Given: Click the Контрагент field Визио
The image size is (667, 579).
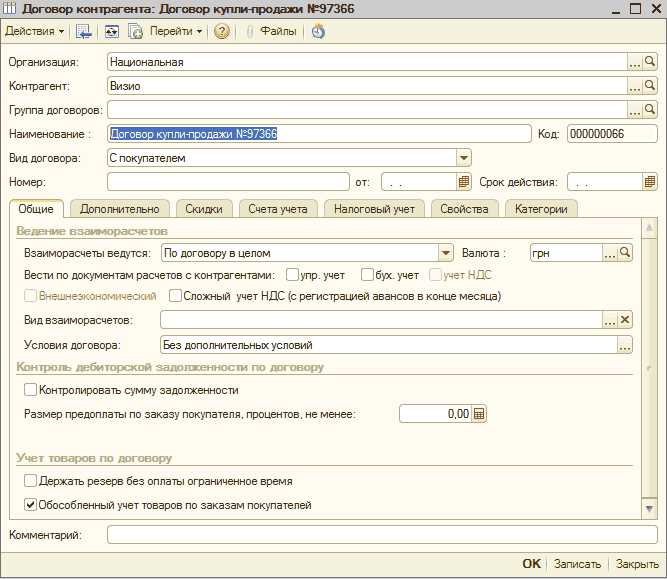Looking at the screenshot, I should pos(368,86).
